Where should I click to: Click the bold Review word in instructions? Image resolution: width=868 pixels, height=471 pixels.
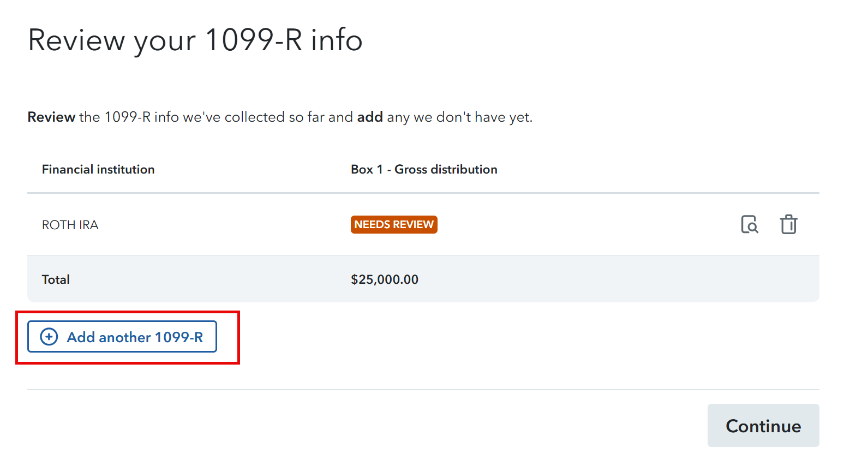pyautogui.click(x=51, y=117)
